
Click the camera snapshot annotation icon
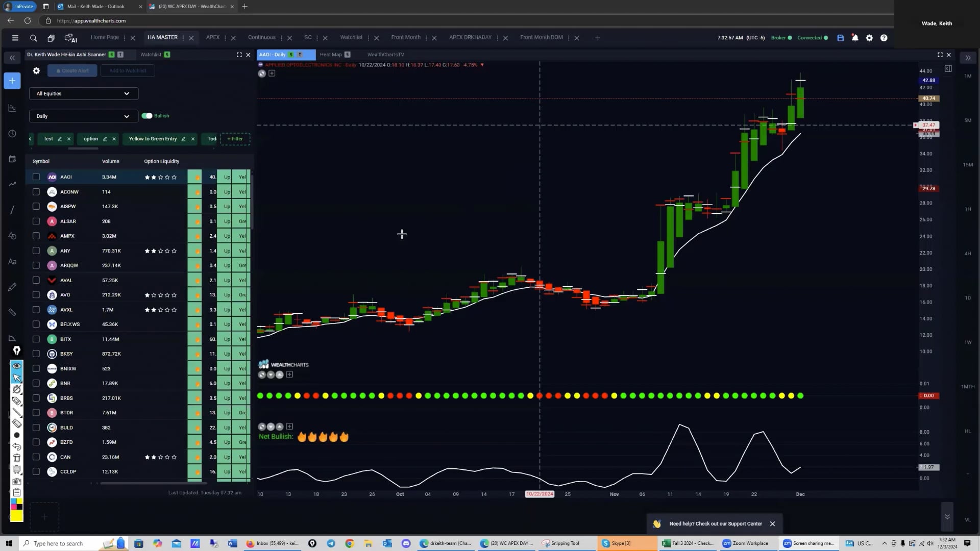point(16,481)
